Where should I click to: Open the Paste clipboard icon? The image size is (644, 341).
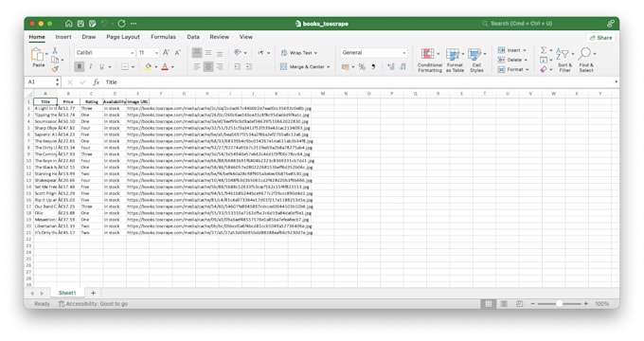[x=37, y=54]
